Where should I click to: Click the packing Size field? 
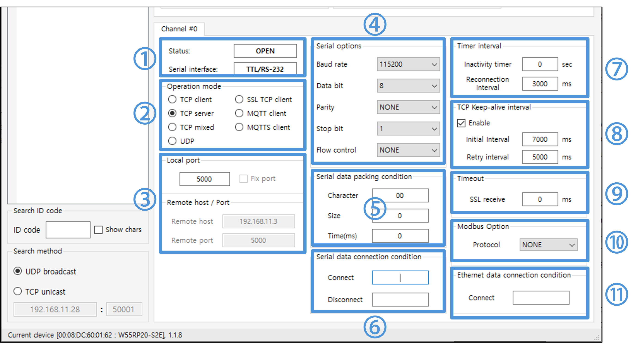pos(400,216)
